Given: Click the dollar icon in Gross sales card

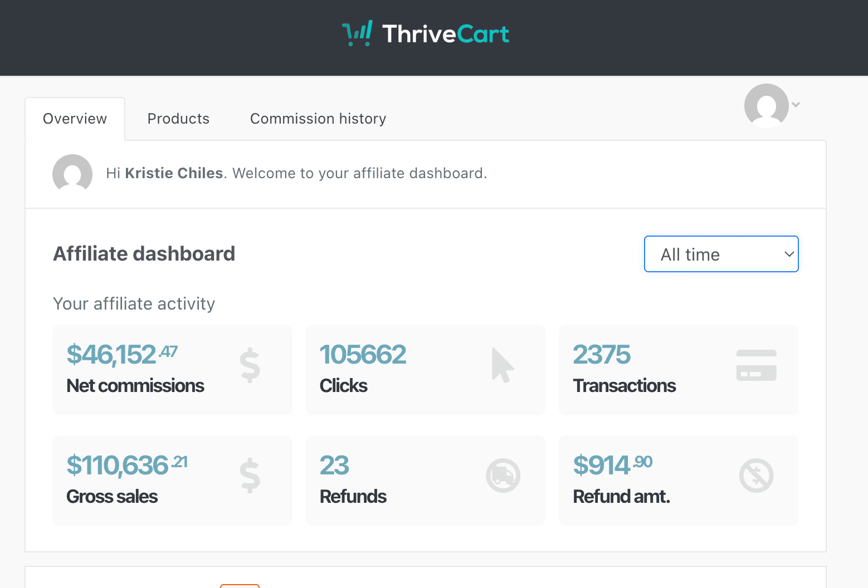Looking at the screenshot, I should (x=250, y=476).
